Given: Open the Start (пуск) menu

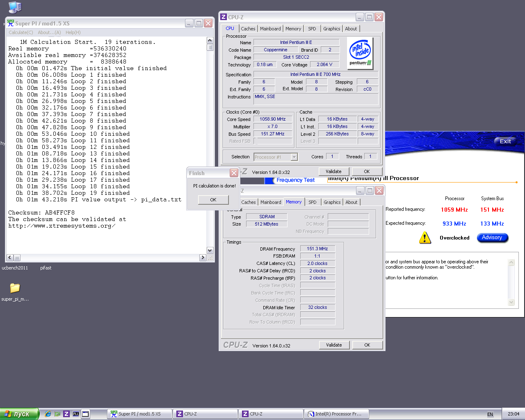Looking at the screenshot, I should 19,414.
